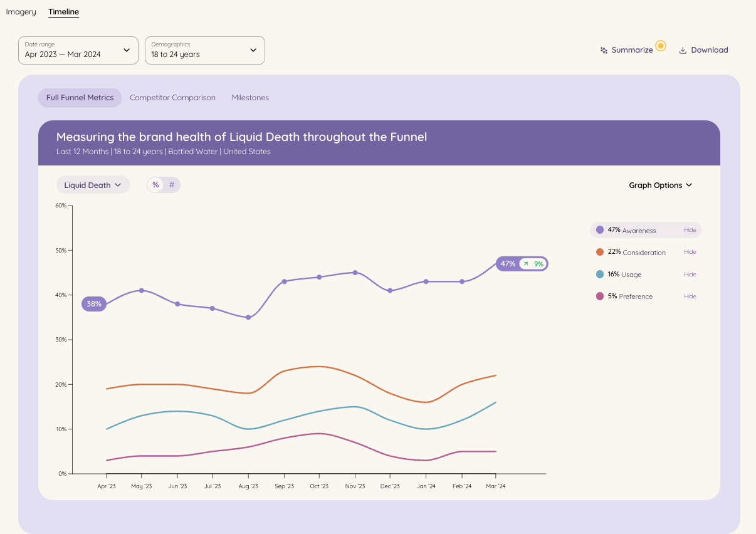Click the Summarize sparkle icon

(x=604, y=50)
